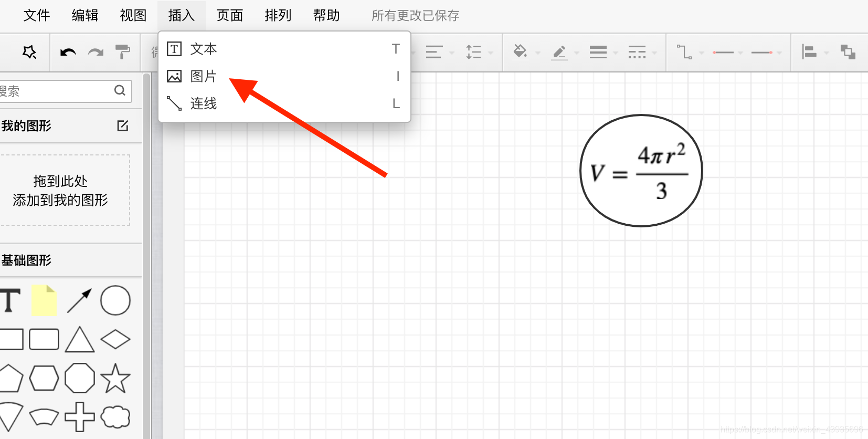The width and height of the screenshot is (868, 439).
Task: Click the 所有更改已保存 status text
Action: click(416, 16)
